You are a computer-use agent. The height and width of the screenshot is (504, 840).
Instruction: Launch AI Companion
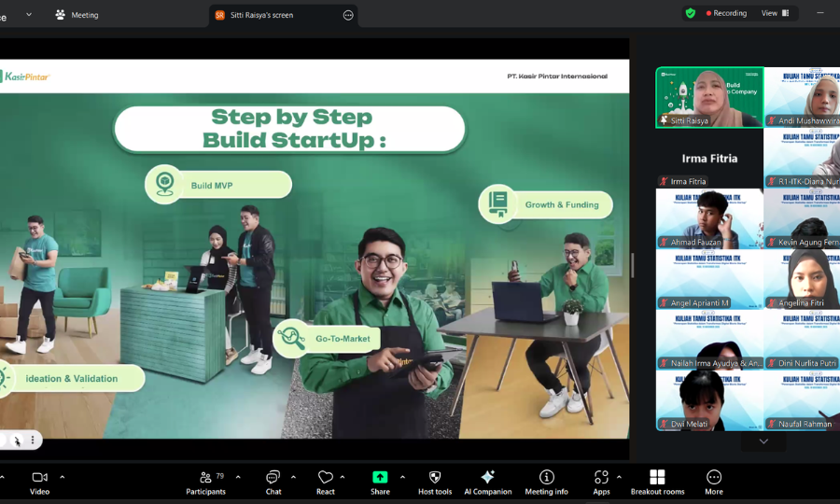(x=487, y=483)
